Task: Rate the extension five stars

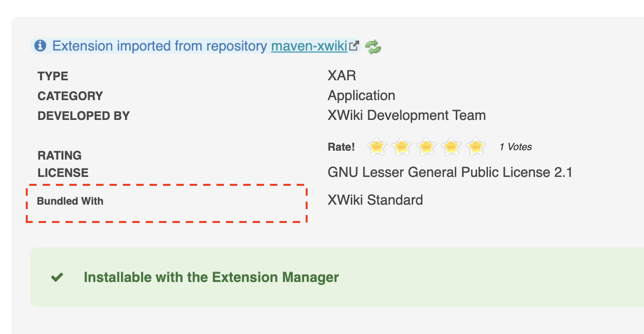Action: [x=476, y=147]
